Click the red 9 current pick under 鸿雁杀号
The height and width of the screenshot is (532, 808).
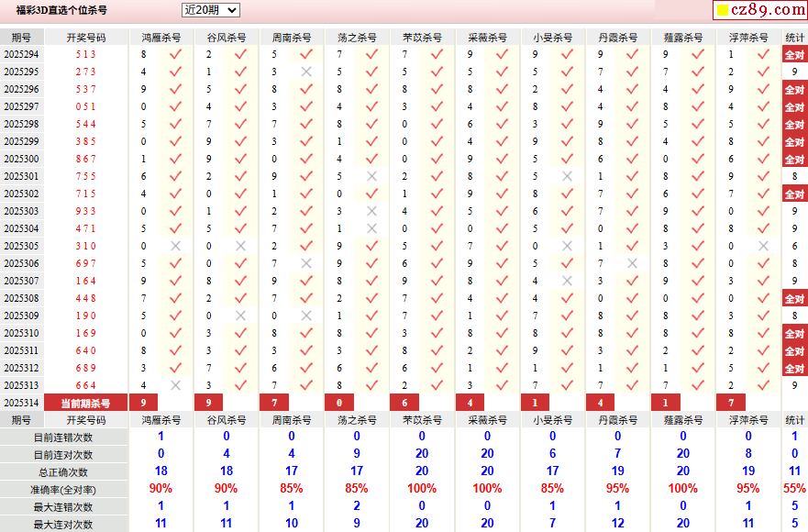click(143, 403)
